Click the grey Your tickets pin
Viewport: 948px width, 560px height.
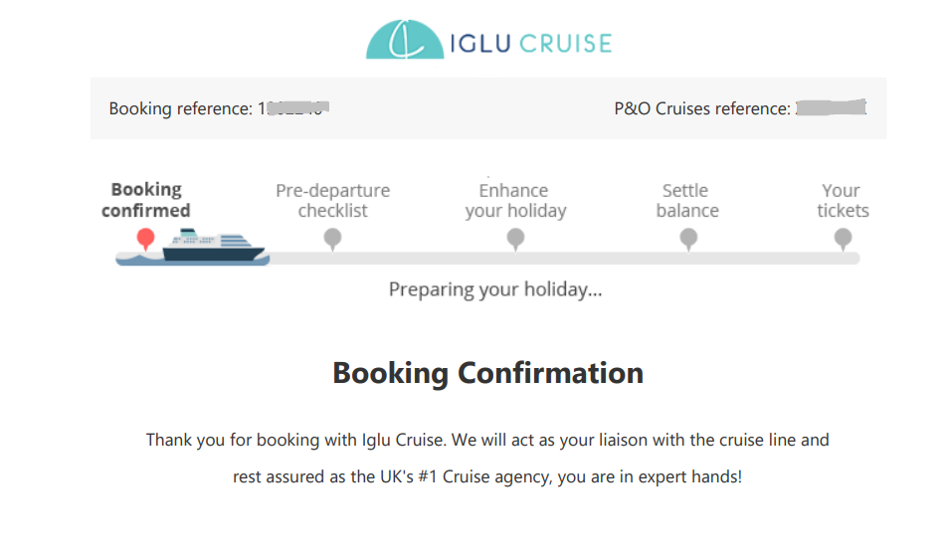point(843,238)
